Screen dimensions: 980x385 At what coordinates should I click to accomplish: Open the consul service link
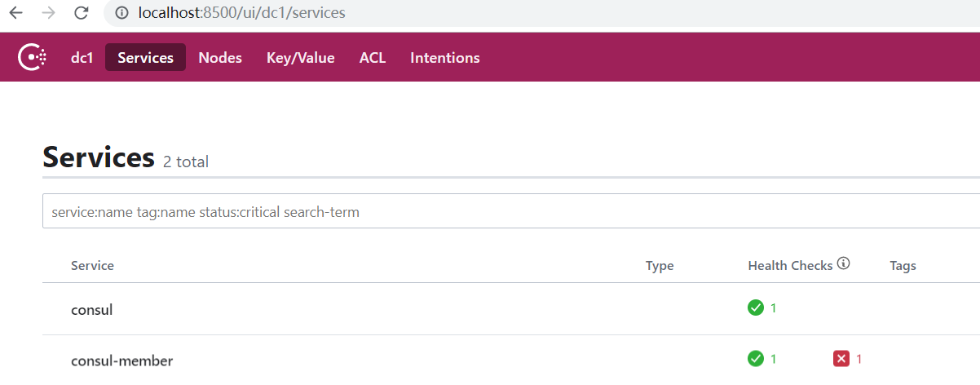92,310
